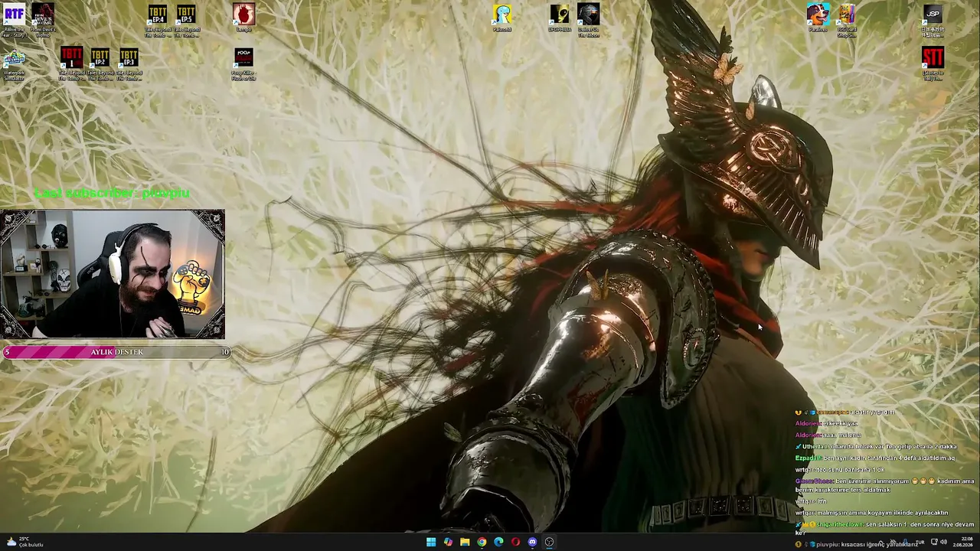
Task: Open the OBS Studio taskbar icon
Action: coord(549,542)
